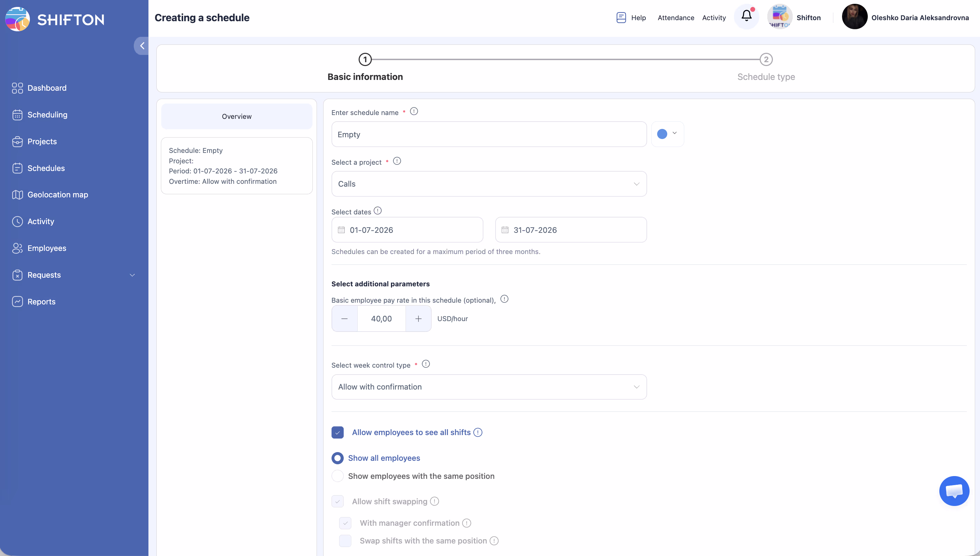
Task: Click the Overview button
Action: click(x=236, y=116)
